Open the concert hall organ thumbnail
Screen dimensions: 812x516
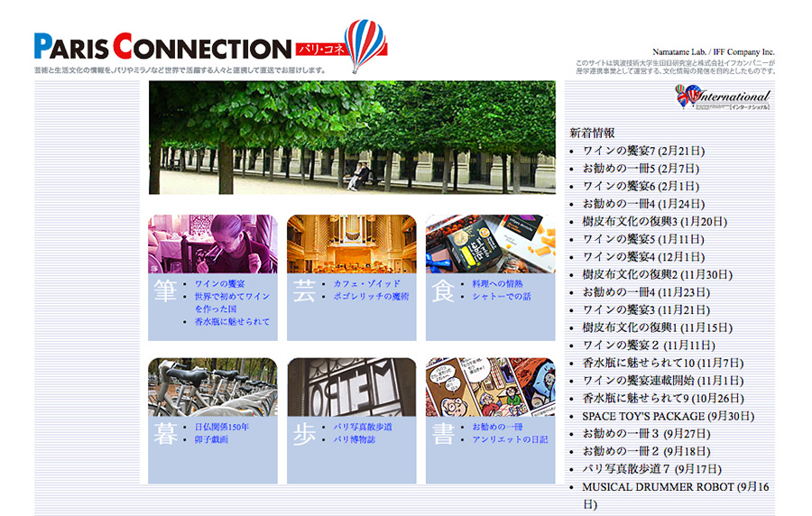[352, 244]
